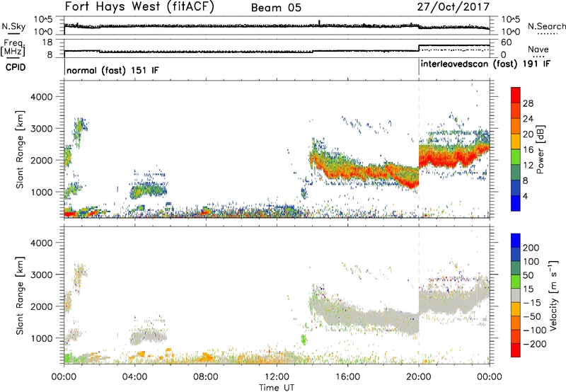This screenshot has height=392, width=566.
Task: Click the '24' label on the power colorbar
Action: pos(528,119)
